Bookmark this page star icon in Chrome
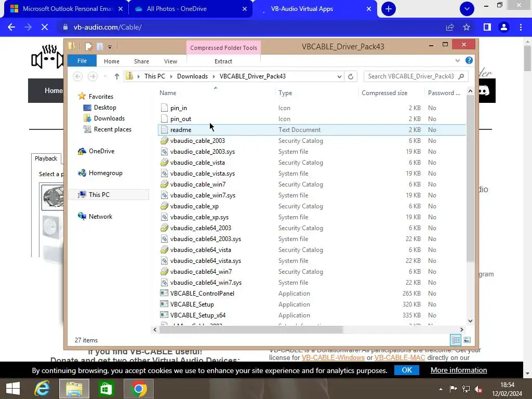 click(x=467, y=27)
